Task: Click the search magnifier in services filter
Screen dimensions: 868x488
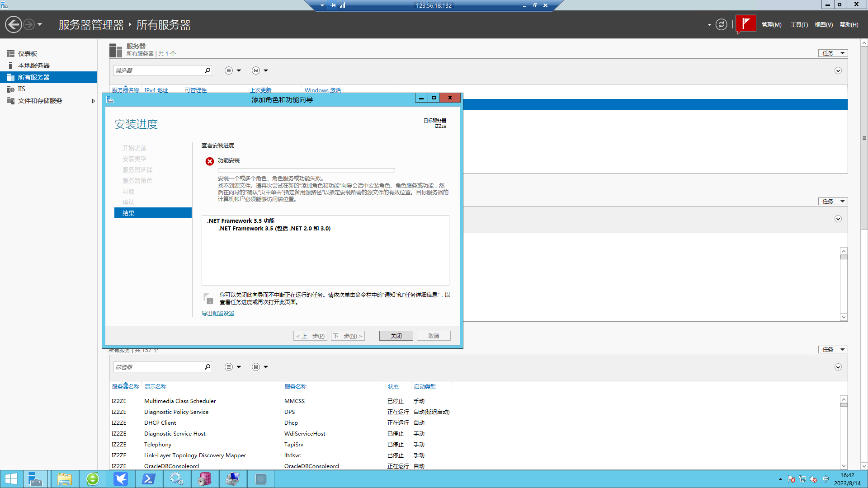Action: pyautogui.click(x=208, y=367)
